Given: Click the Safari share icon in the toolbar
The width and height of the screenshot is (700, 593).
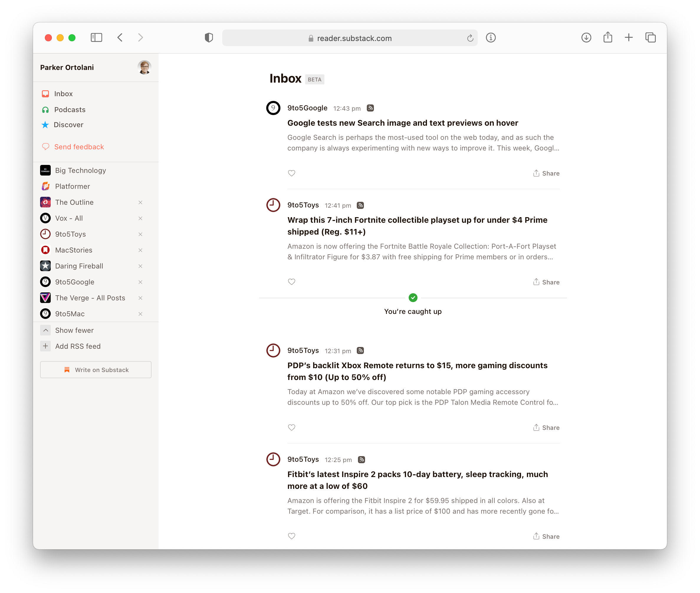Looking at the screenshot, I should tap(607, 38).
